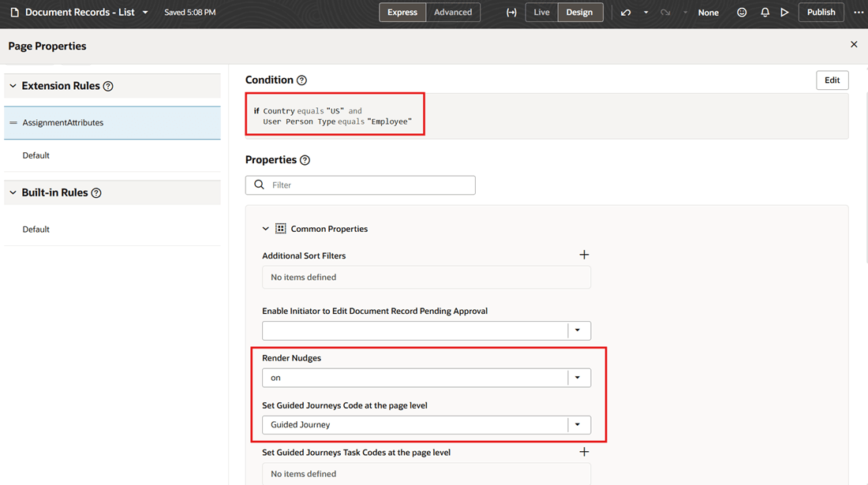This screenshot has width=868, height=485.
Task: Select the AssignmentAttributes rule
Action: [112, 123]
